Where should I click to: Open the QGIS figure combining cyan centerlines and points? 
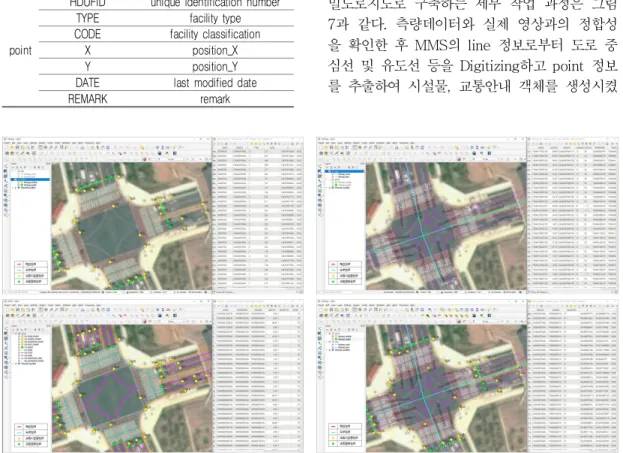tap(467, 376)
